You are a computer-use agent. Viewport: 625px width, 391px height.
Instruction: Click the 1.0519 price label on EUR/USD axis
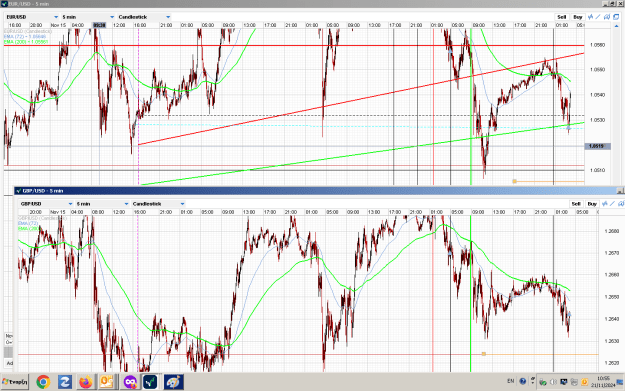(x=597, y=146)
